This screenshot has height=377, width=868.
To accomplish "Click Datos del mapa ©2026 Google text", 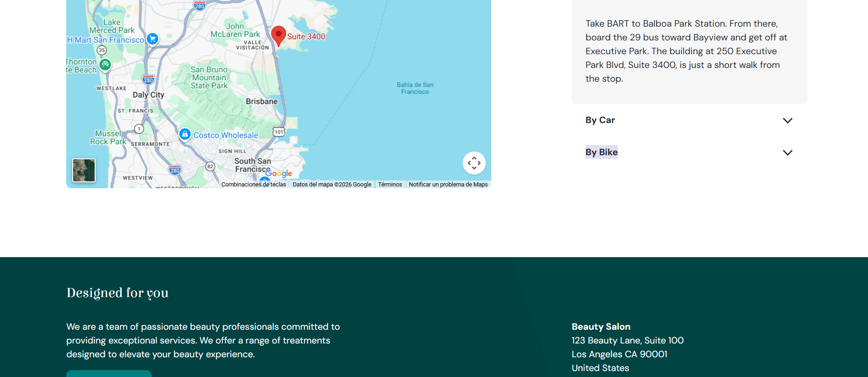I will (332, 185).
